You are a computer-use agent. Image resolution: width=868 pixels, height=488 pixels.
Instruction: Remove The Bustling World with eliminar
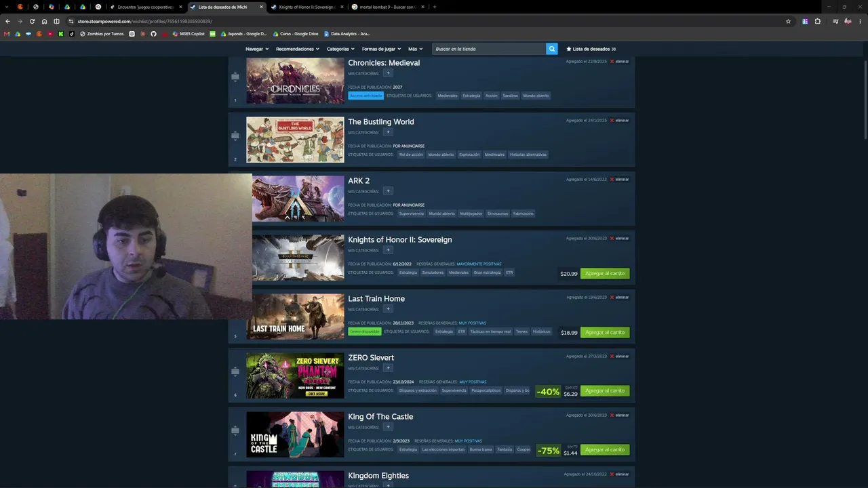(619, 121)
